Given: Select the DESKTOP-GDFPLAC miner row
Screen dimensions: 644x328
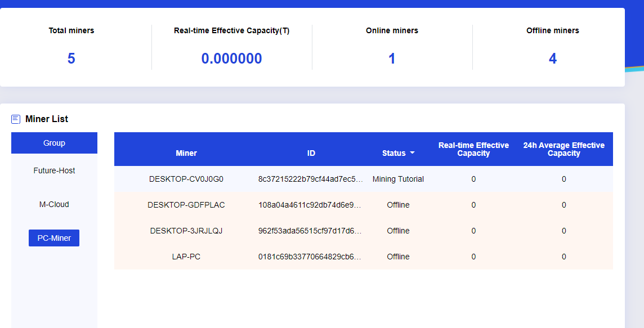Looking at the screenshot, I should [186, 205].
